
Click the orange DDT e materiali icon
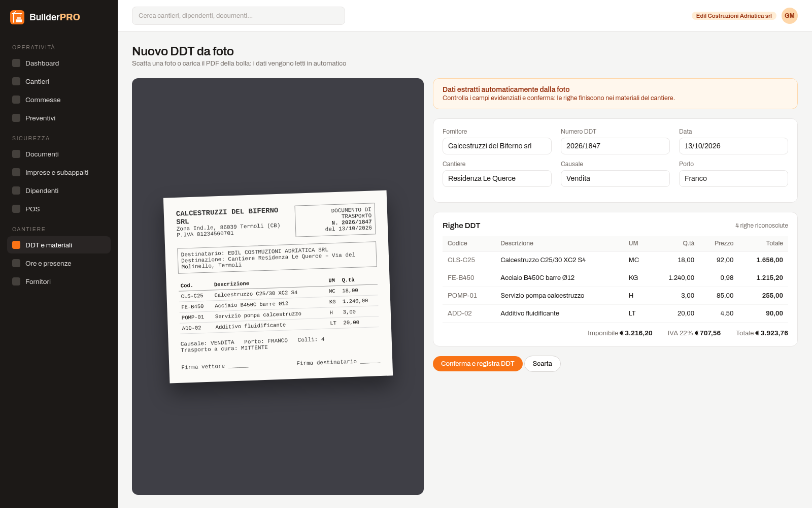(16, 245)
